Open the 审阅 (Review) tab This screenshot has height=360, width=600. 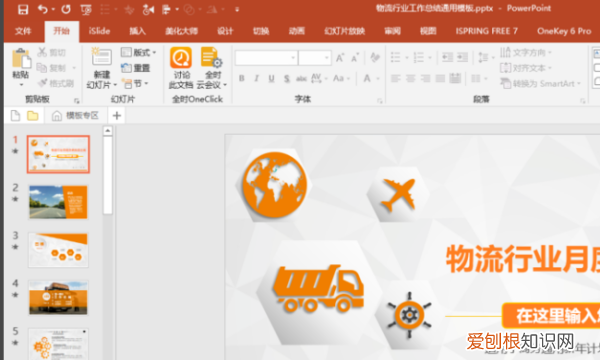point(393,31)
